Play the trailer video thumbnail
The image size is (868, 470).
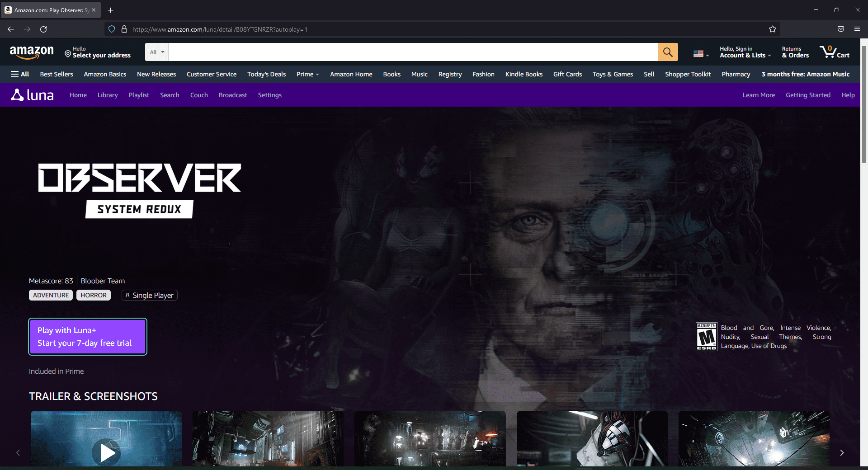click(106, 438)
